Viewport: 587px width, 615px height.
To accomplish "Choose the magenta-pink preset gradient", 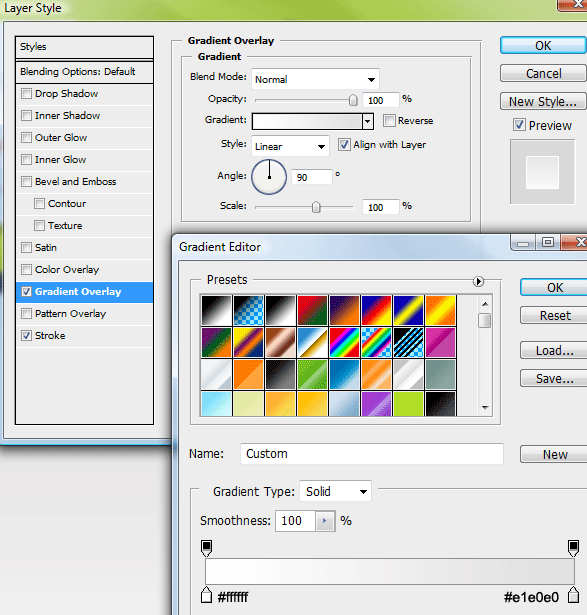I will (x=441, y=342).
